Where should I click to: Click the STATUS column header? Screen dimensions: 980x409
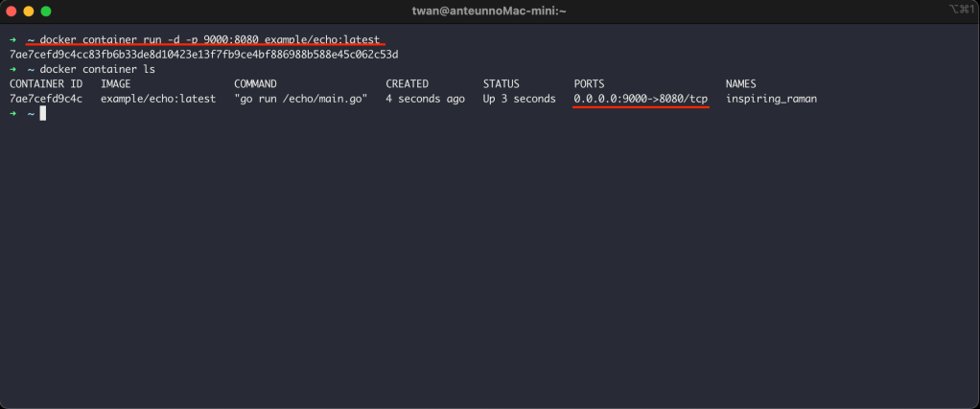coord(501,84)
